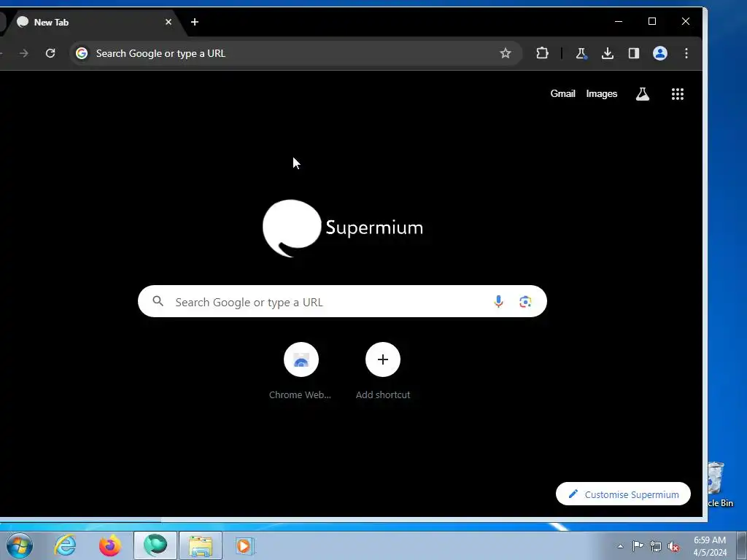747x560 pixels.
Task: Toggle the side panel icon
Action: pos(634,53)
